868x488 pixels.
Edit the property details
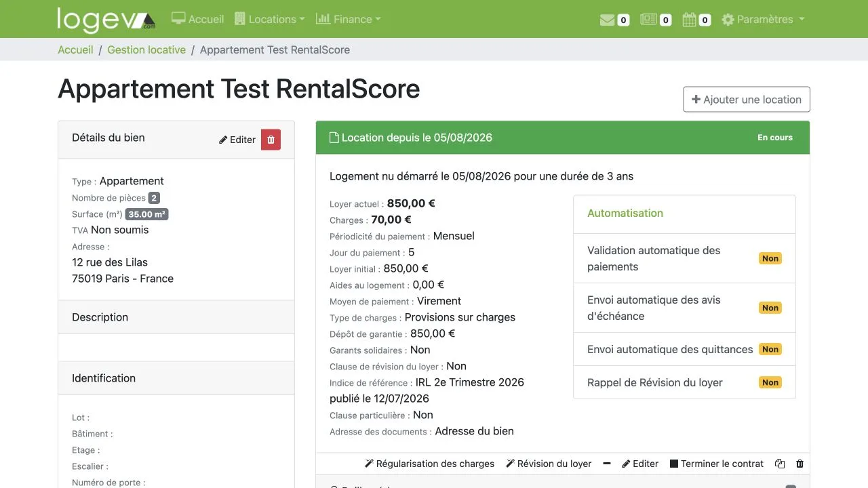pyautogui.click(x=237, y=140)
